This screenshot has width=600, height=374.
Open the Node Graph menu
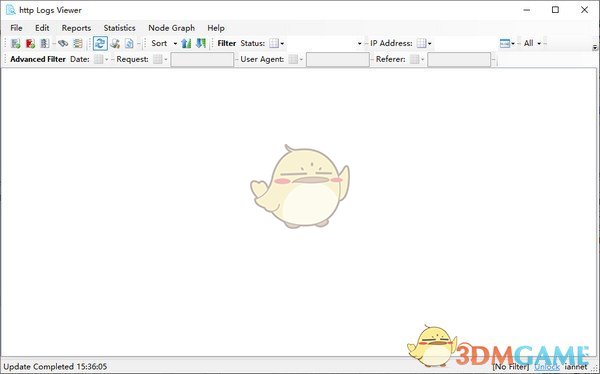tap(171, 28)
